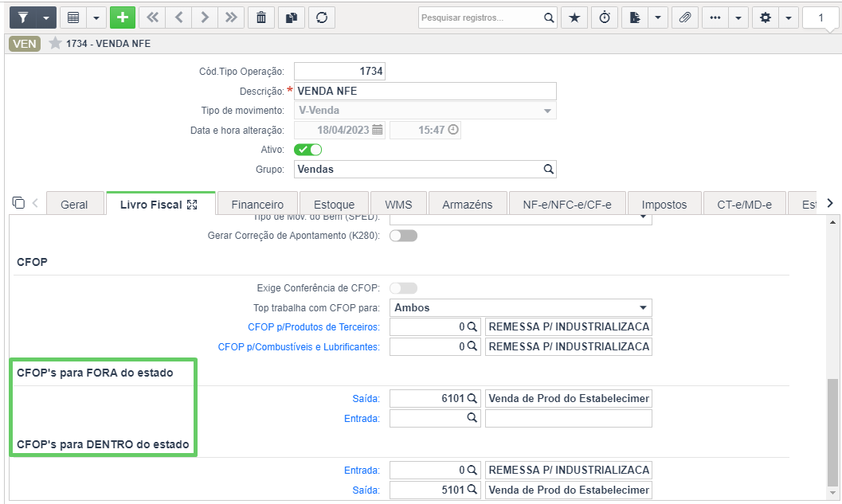The height and width of the screenshot is (504, 842).
Task: Expand the grid view mode dropdown arrow
Action: click(96, 18)
